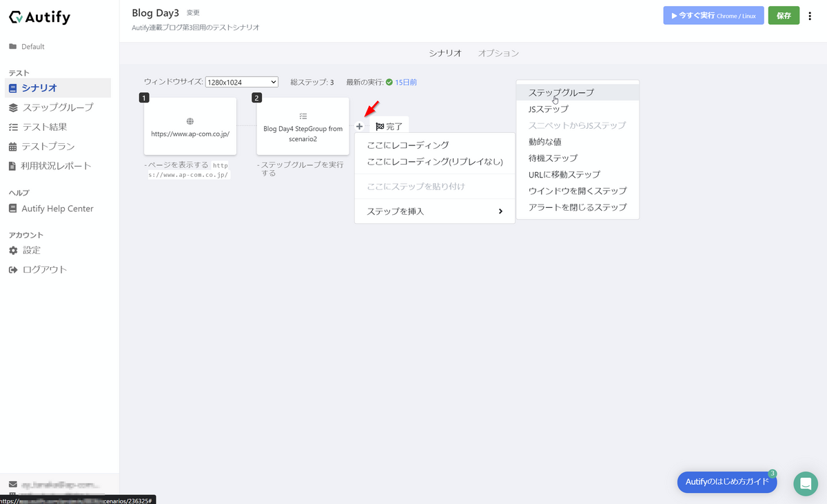The height and width of the screenshot is (504, 827).
Task: Choose ここにレコーディング from menu
Action: tap(434, 145)
